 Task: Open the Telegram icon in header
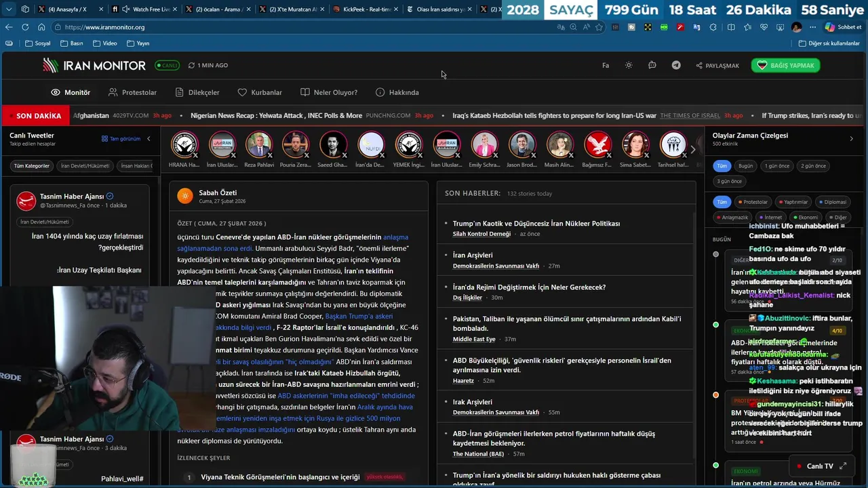[x=676, y=65]
